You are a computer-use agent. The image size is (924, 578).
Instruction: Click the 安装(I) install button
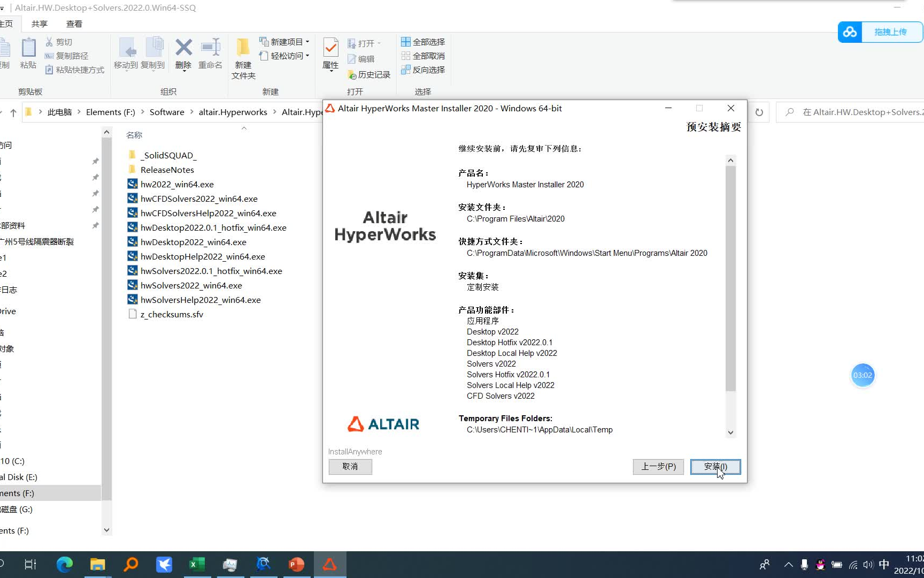click(715, 466)
